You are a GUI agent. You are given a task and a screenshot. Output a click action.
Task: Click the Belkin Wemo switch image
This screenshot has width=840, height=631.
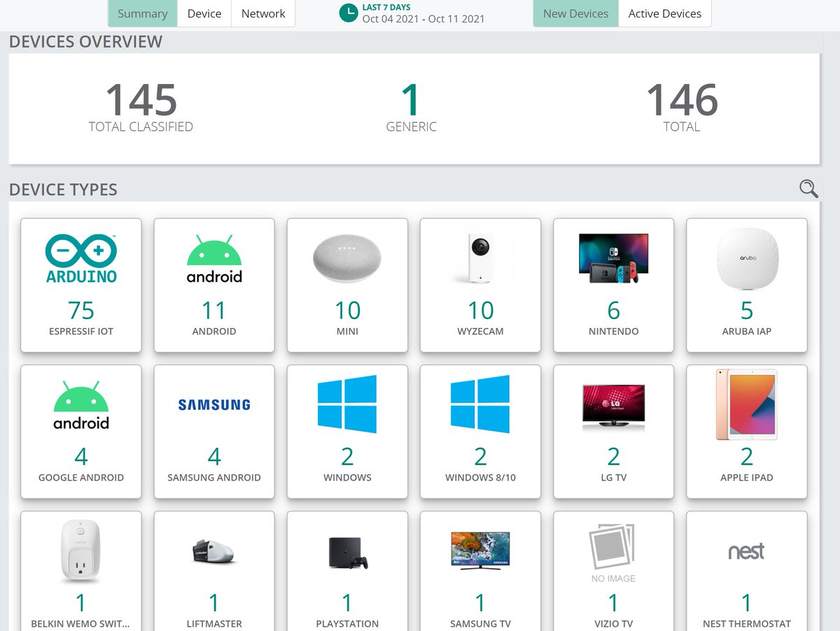point(81,552)
